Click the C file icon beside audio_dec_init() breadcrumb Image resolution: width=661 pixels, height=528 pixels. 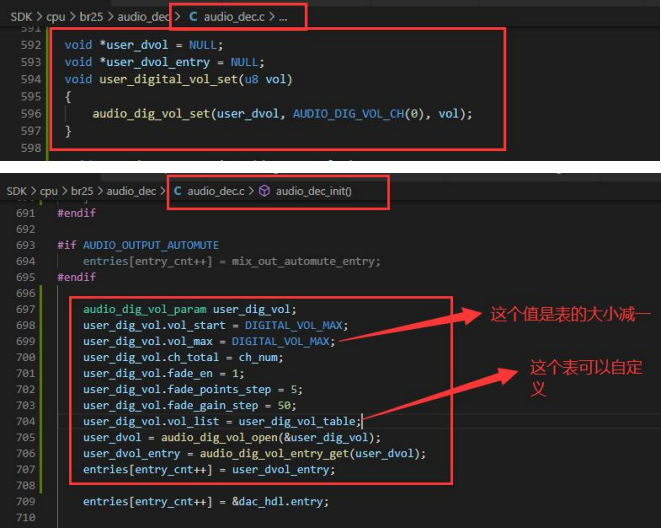(177, 191)
